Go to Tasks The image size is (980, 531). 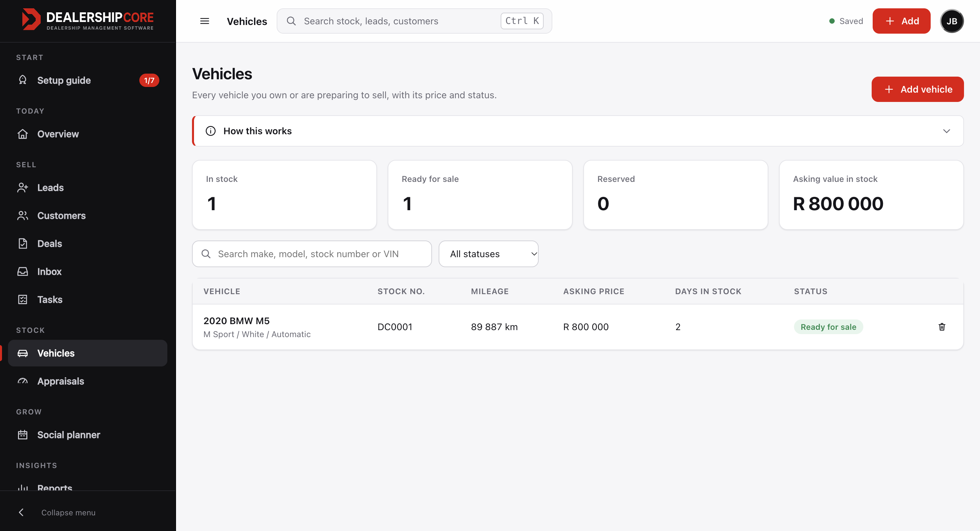[88, 299]
